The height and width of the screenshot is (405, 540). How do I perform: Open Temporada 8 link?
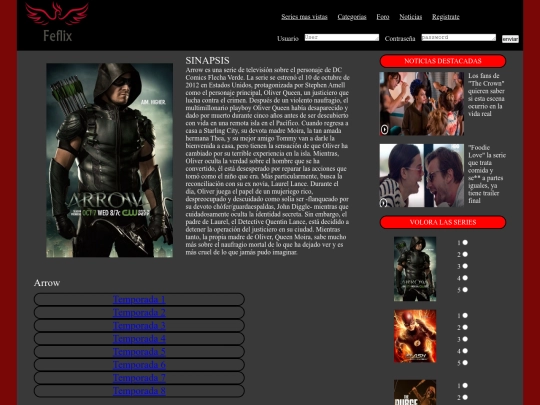point(139,391)
